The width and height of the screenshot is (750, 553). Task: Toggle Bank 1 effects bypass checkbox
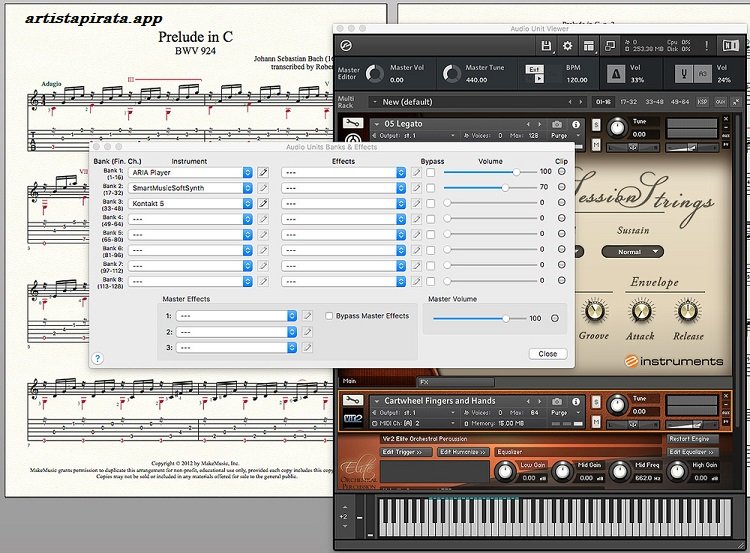click(x=431, y=172)
